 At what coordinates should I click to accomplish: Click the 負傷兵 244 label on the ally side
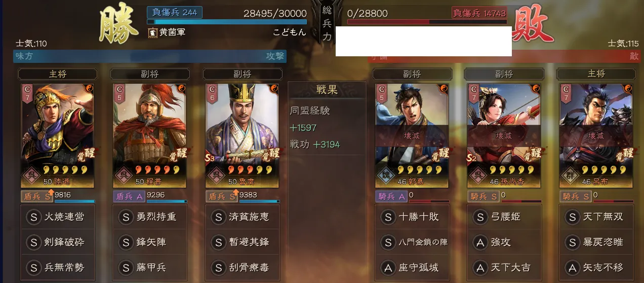(x=175, y=12)
